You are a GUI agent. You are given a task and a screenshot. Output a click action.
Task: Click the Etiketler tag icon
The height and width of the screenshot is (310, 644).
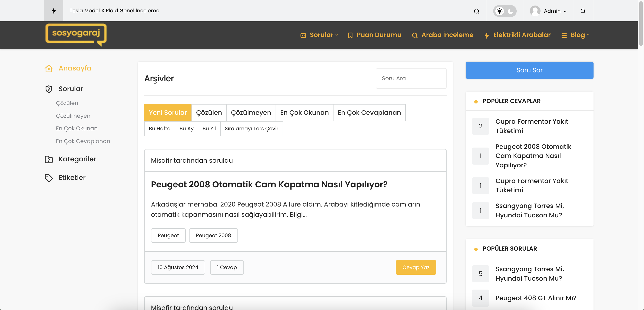pyautogui.click(x=49, y=178)
